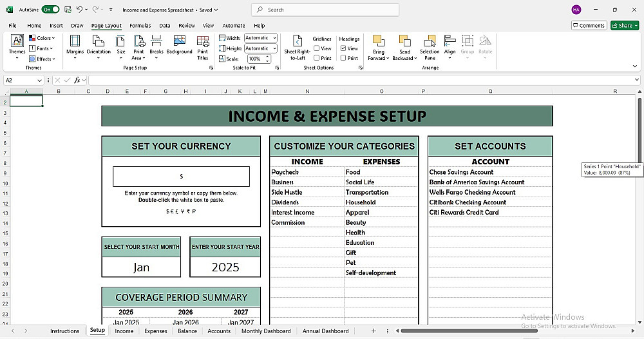The image size is (644, 339).
Task: Toggle Sheet Right-to-Left direction
Action: [297, 47]
